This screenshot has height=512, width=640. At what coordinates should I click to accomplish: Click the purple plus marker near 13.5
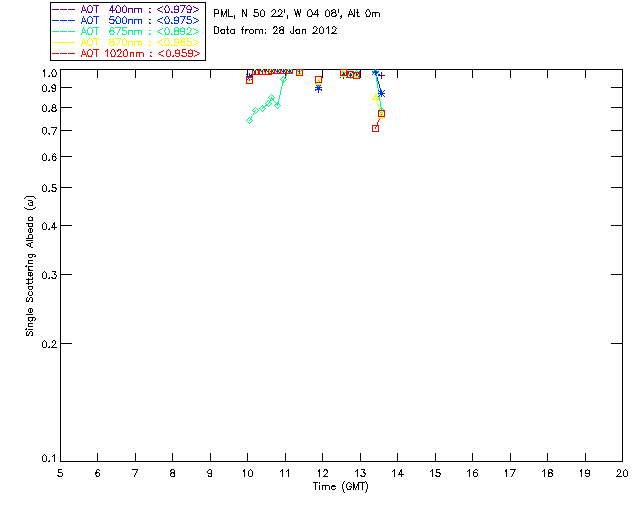pos(382,76)
